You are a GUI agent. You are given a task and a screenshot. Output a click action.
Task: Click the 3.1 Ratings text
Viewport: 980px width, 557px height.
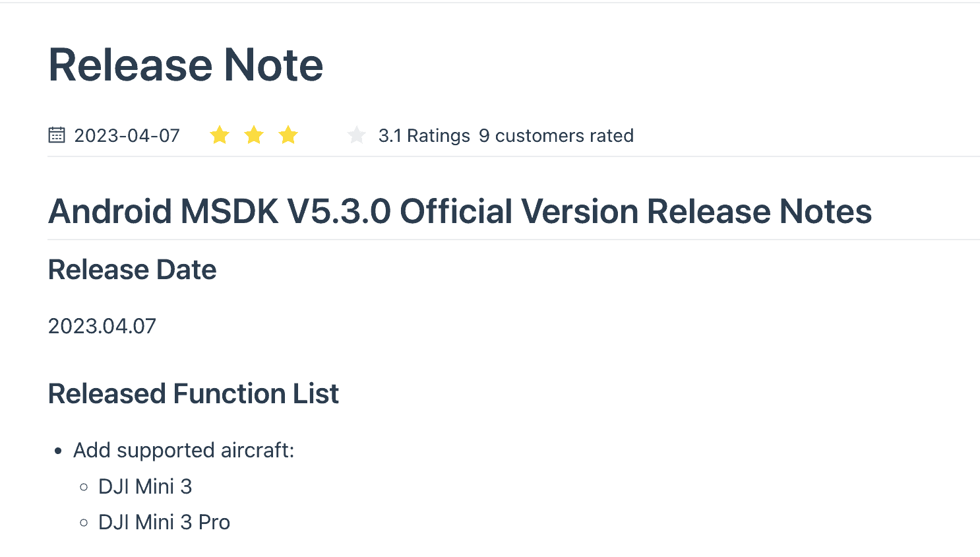[x=424, y=135]
